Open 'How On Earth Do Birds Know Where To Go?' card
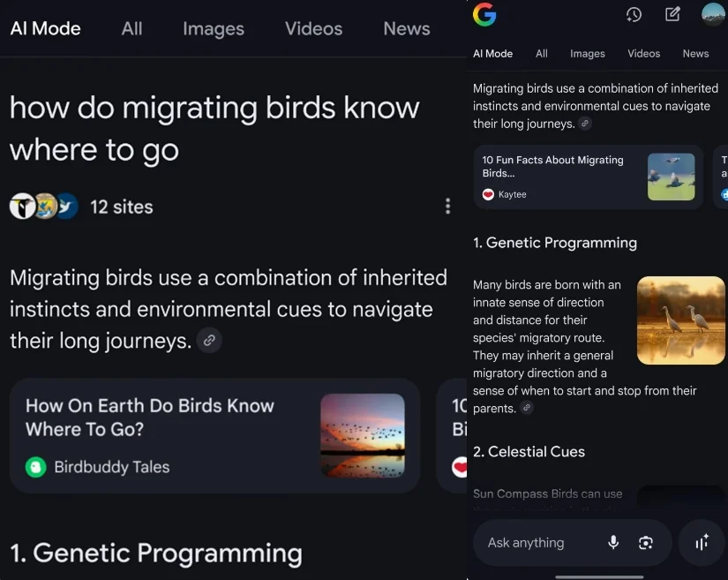The width and height of the screenshot is (728, 580). [x=215, y=435]
